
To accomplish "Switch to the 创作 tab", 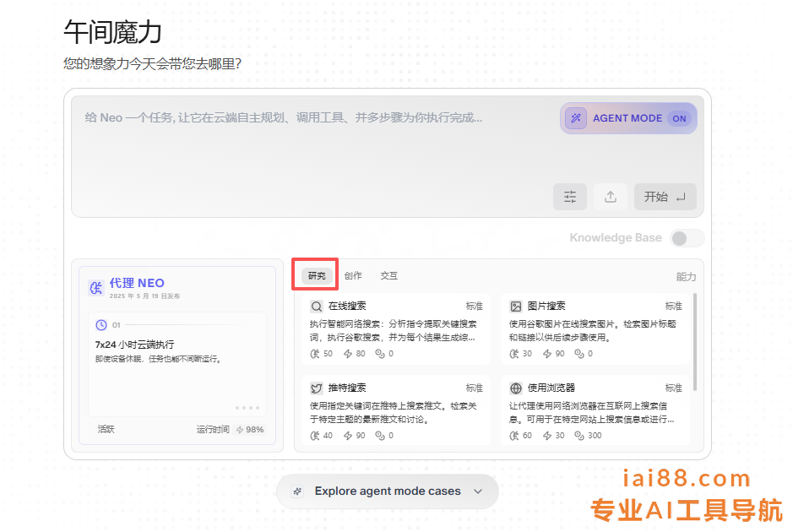I will coord(353,276).
